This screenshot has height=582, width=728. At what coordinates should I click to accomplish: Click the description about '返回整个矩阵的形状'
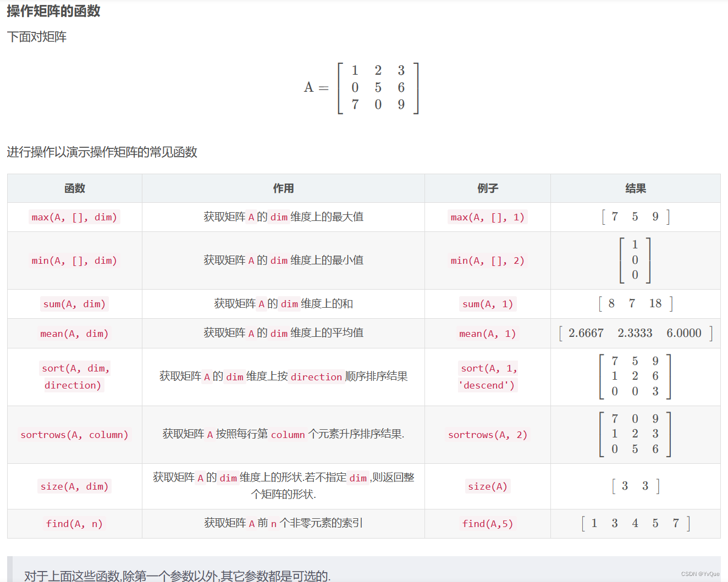(x=283, y=486)
